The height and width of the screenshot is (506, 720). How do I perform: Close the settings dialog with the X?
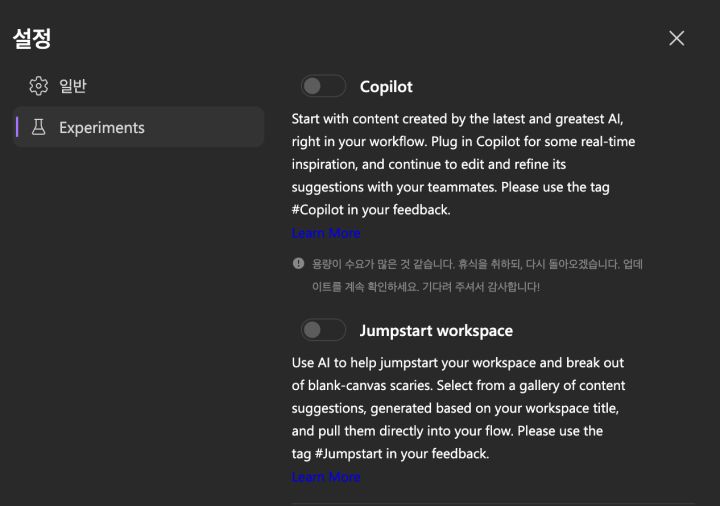[676, 38]
